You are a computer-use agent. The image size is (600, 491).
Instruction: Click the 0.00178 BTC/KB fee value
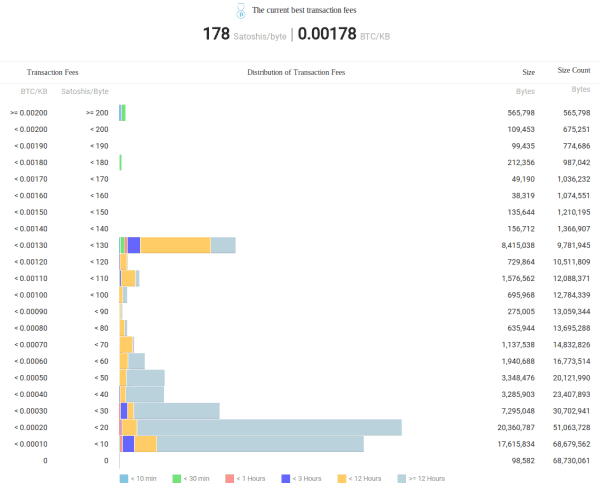(327, 35)
